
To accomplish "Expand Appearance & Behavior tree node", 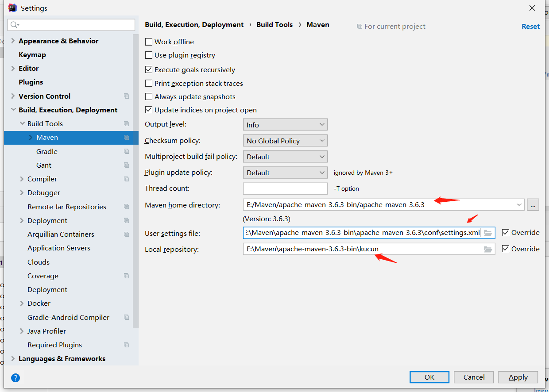I will (13, 41).
